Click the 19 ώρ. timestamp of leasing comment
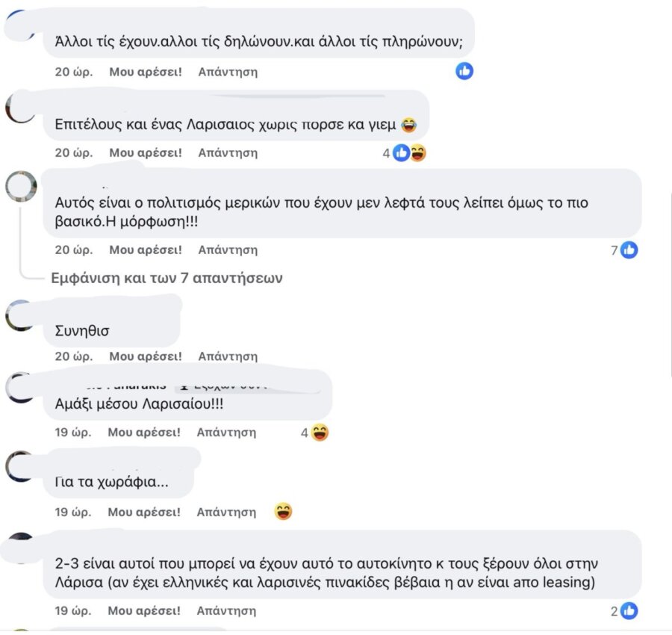The height and width of the screenshot is (635, 672). (73, 610)
